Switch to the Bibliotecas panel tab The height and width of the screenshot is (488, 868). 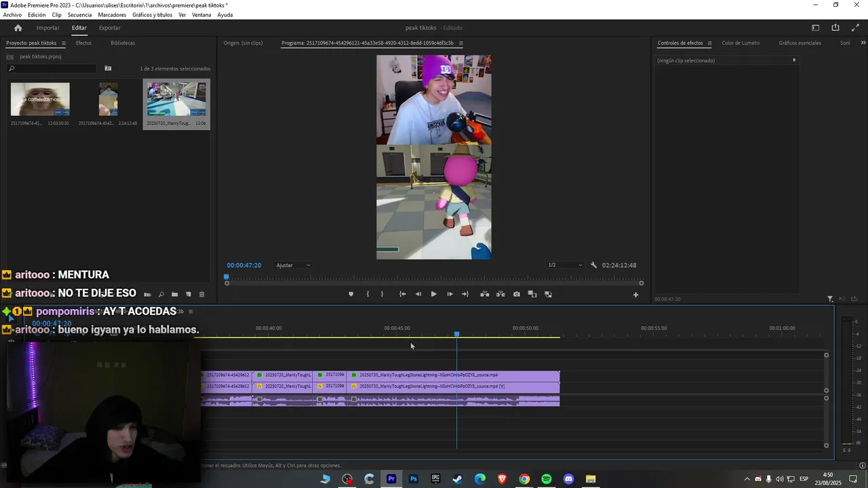point(123,43)
